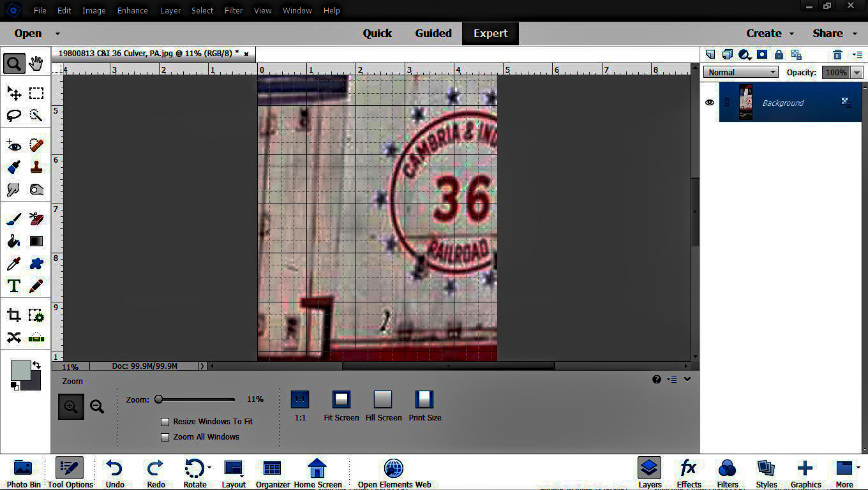Choose Zoom In mode in Tool Options
Image resolution: width=868 pixels, height=490 pixels.
click(x=71, y=406)
